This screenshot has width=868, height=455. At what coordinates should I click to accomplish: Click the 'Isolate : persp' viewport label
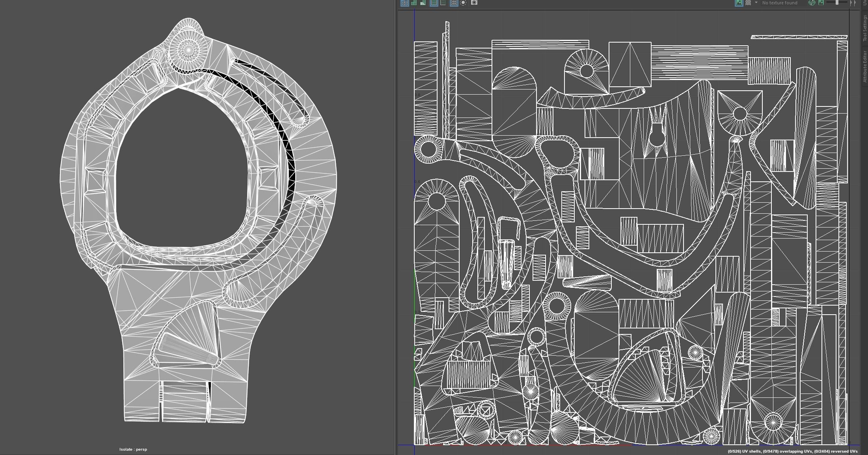tap(133, 449)
